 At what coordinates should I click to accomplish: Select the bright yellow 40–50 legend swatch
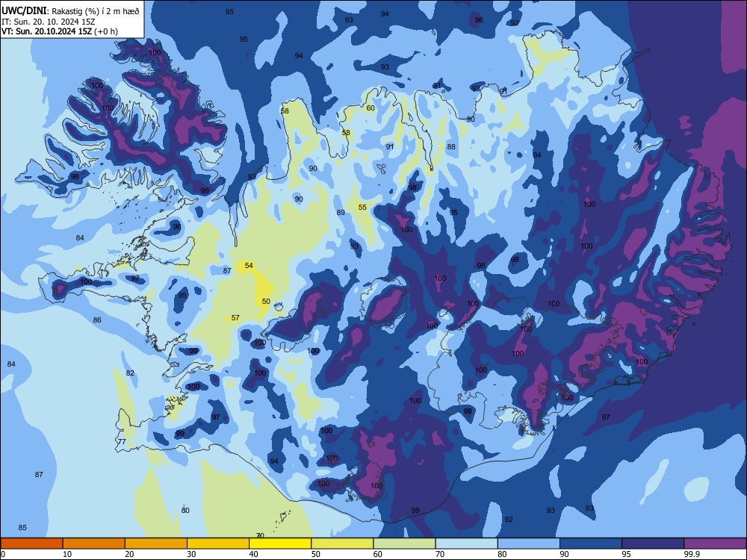280,544
